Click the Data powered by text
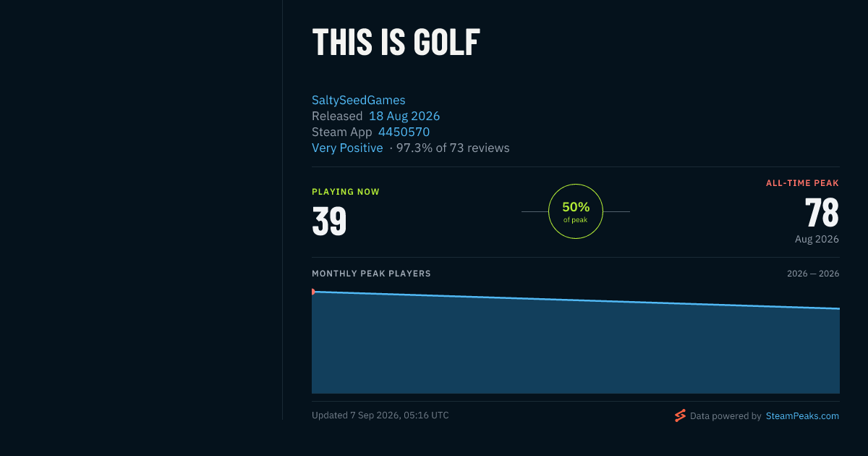This screenshot has height=456, width=868. (726, 416)
